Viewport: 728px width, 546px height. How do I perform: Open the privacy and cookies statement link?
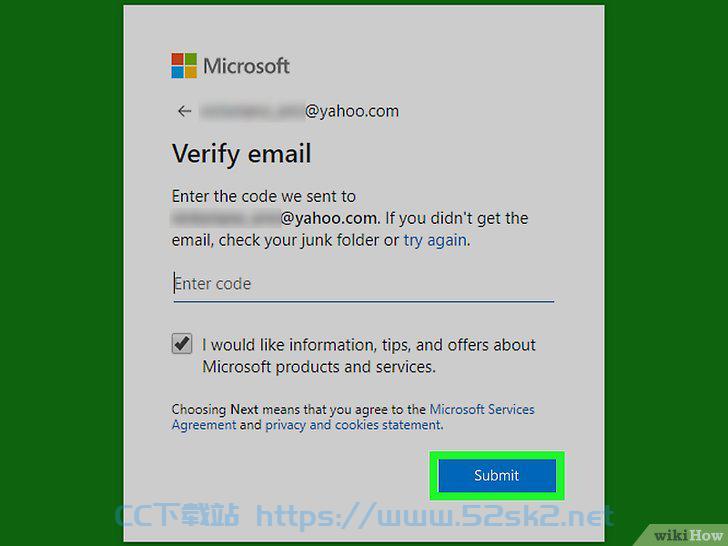tap(353, 425)
